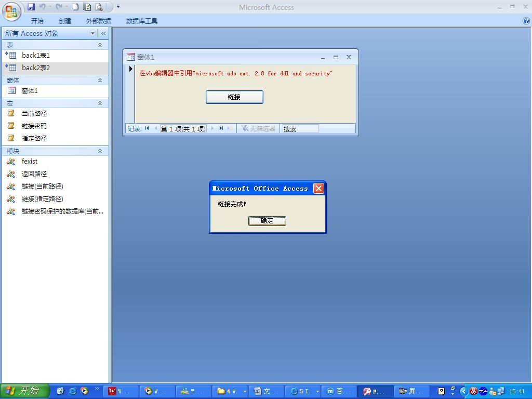Screen dimensions: 532x399
Task: Launch Windows Media Player from quick launch
Action: tap(84, 391)
